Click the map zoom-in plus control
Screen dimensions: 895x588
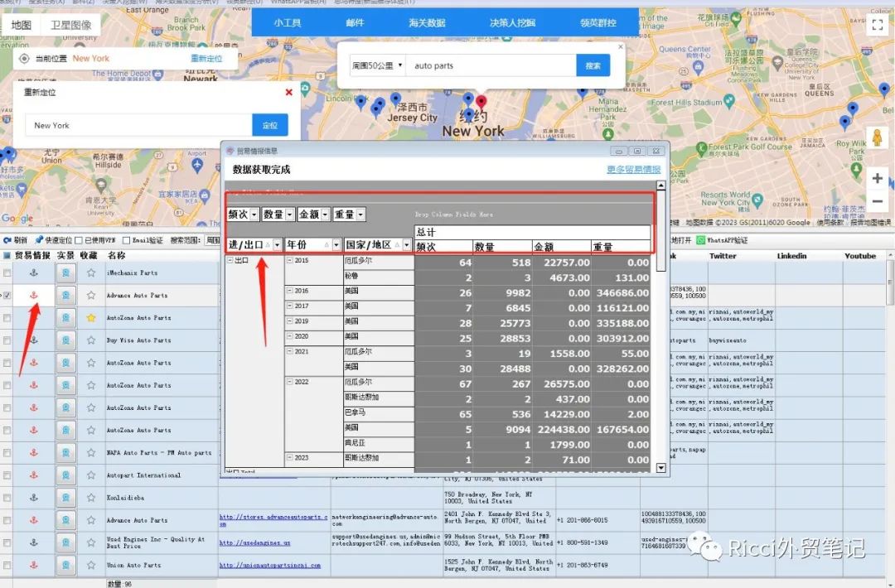click(x=877, y=178)
